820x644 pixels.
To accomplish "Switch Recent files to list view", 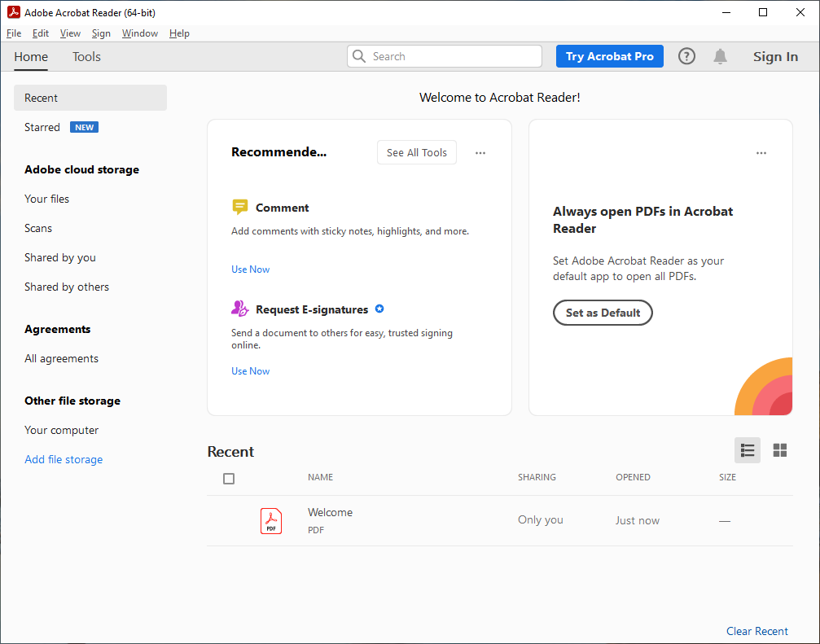I will [x=748, y=449].
